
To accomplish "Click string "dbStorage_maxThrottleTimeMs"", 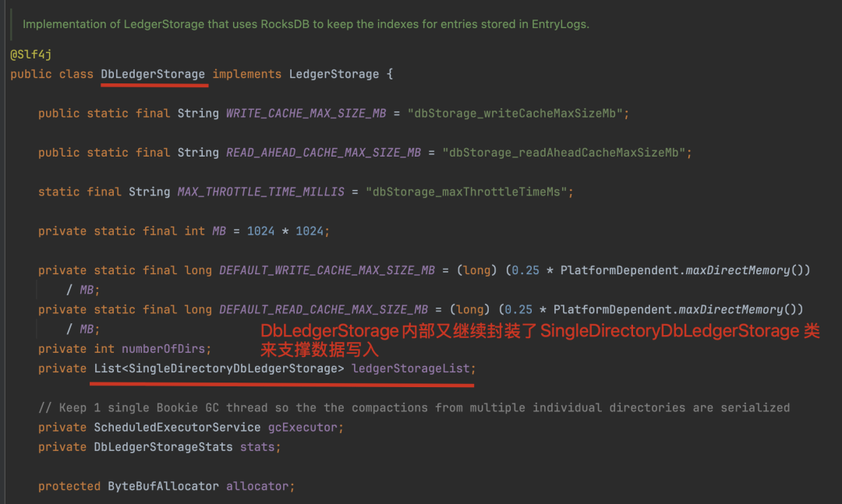I will tap(466, 192).
